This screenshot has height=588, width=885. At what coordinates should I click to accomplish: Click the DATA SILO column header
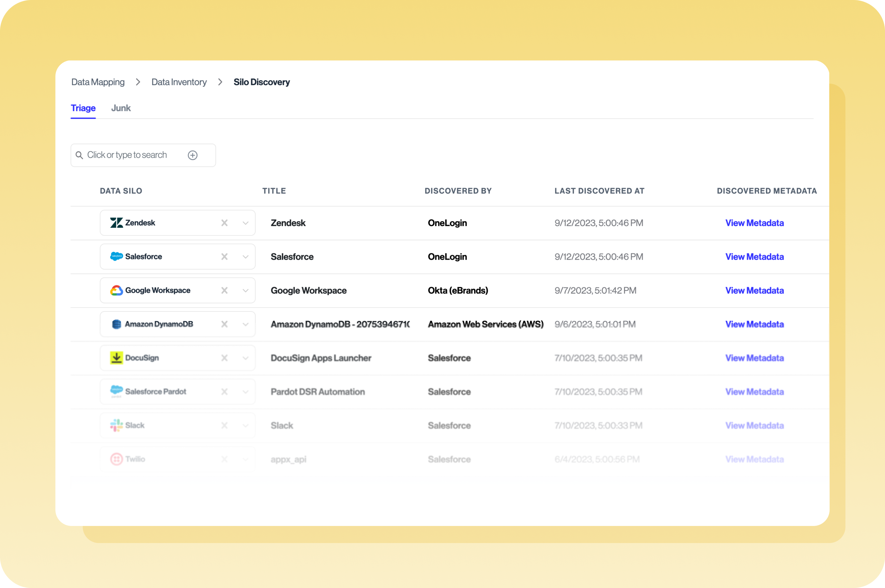tap(121, 191)
